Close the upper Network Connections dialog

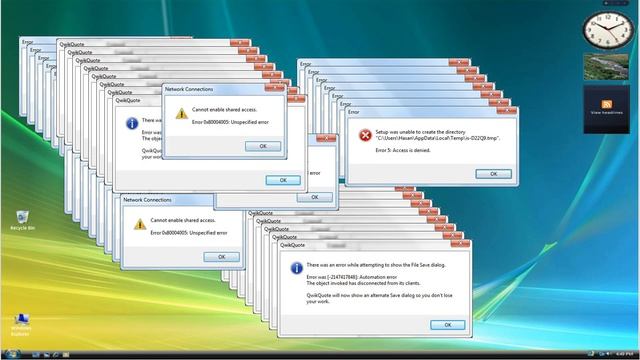(275, 88)
